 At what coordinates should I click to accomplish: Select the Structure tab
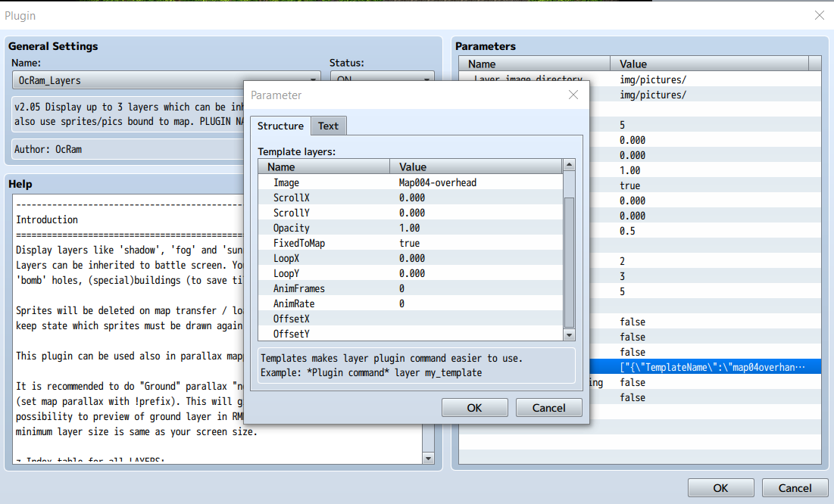click(x=280, y=126)
